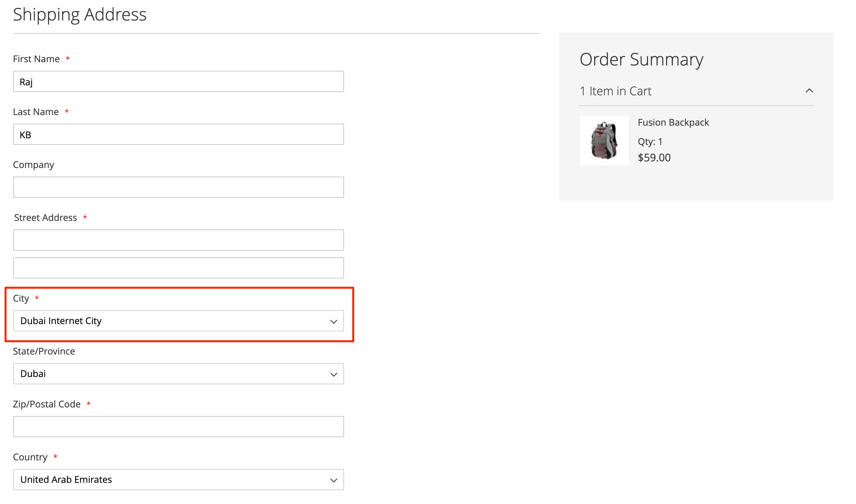Click into the empty Company field
This screenshot has width=856, height=504.
click(x=178, y=187)
